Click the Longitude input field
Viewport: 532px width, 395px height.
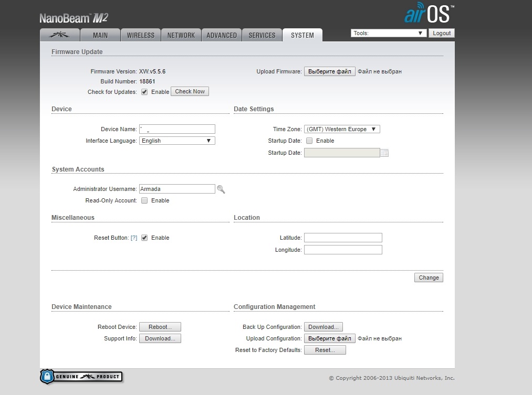point(343,250)
